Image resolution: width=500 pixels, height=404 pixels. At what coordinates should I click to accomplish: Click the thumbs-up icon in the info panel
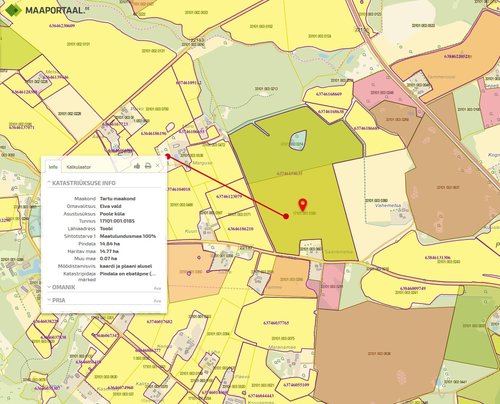(x=137, y=166)
